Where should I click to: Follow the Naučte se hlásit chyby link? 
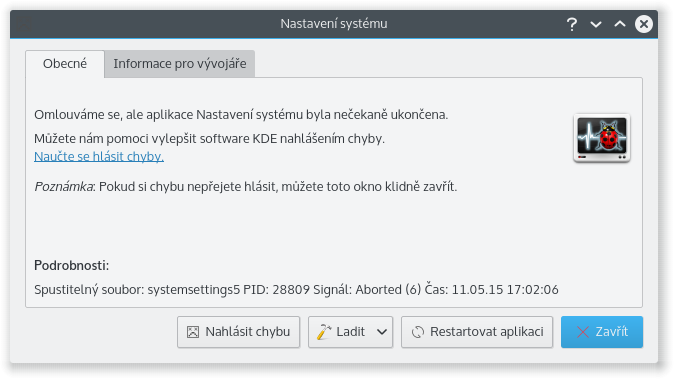pos(99,156)
